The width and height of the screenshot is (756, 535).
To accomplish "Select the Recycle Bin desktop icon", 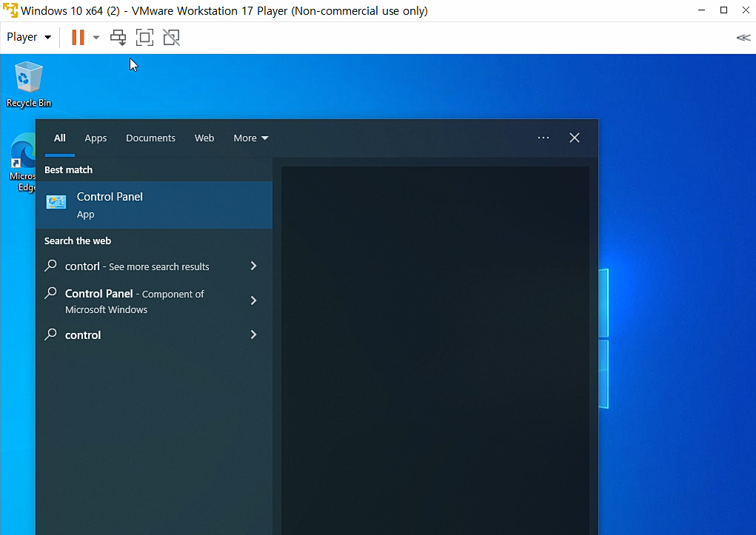I will pyautogui.click(x=28, y=84).
